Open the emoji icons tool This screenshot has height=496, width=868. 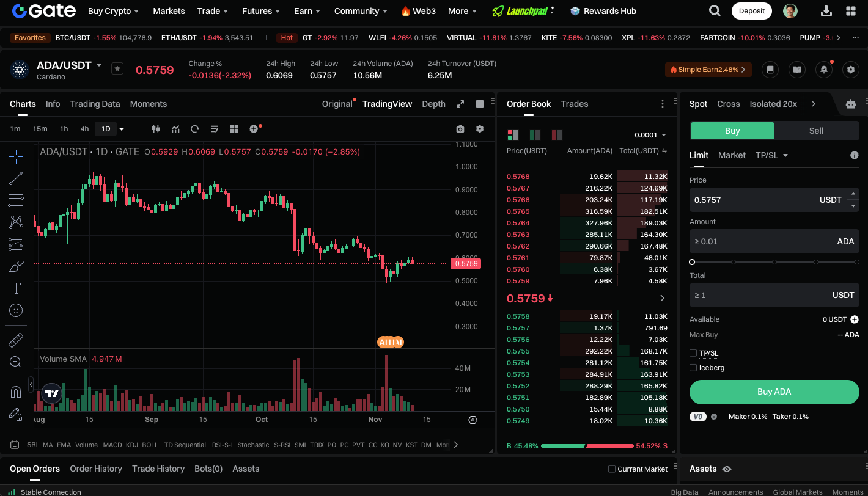pos(16,310)
